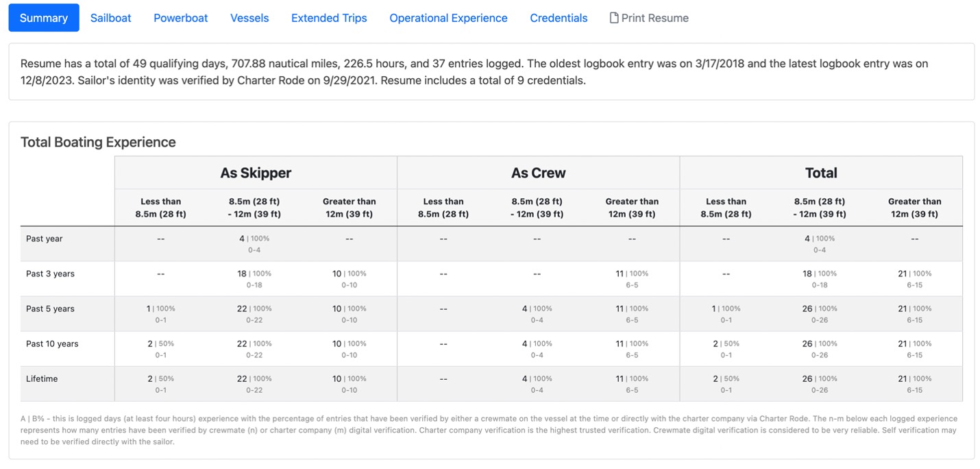The width and height of the screenshot is (980, 469).
Task: Click Total 'Greater than 12m (39 ft)' header
Action: (914, 208)
